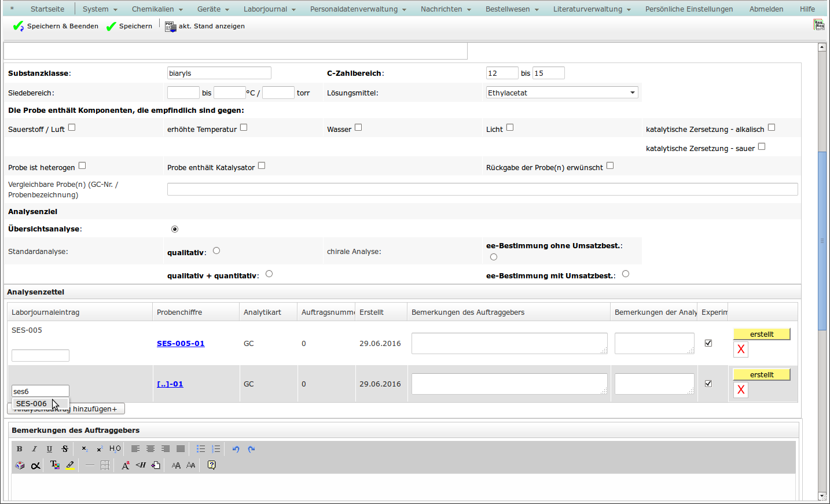Pick SES-006 from the autocomplete suggestion
The width and height of the screenshot is (830, 504).
point(32,404)
